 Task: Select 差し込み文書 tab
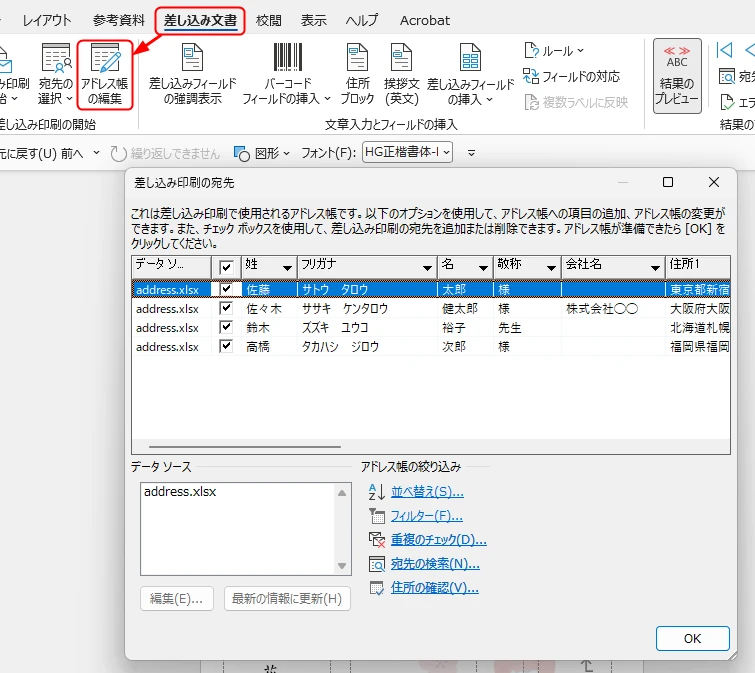pyautogui.click(x=200, y=20)
